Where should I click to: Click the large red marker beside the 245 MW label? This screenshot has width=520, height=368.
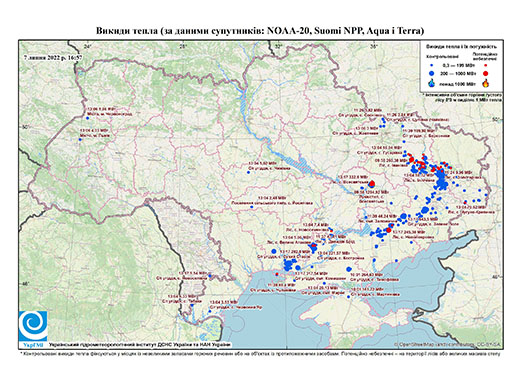389,230
